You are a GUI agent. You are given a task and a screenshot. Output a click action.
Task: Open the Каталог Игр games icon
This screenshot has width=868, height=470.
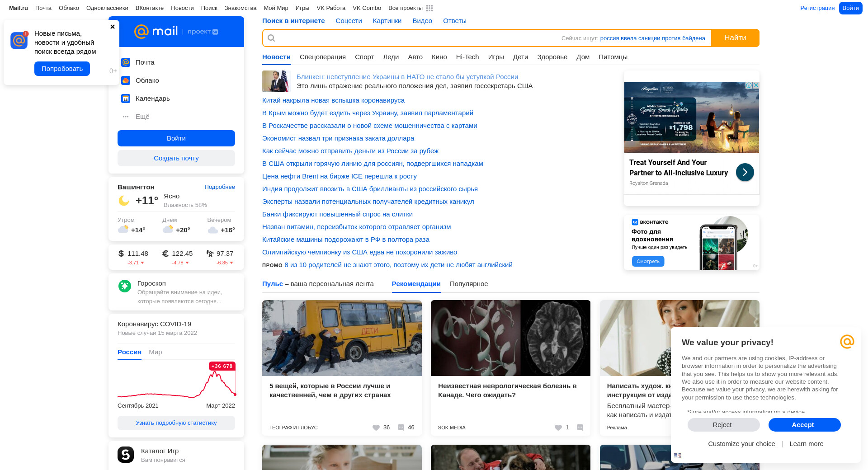pyautogui.click(x=126, y=455)
